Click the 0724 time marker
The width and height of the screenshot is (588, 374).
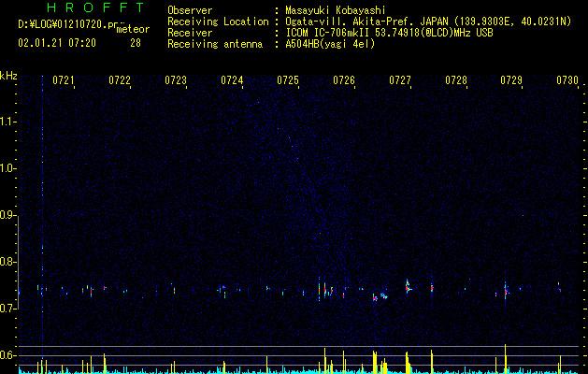pyautogui.click(x=232, y=80)
